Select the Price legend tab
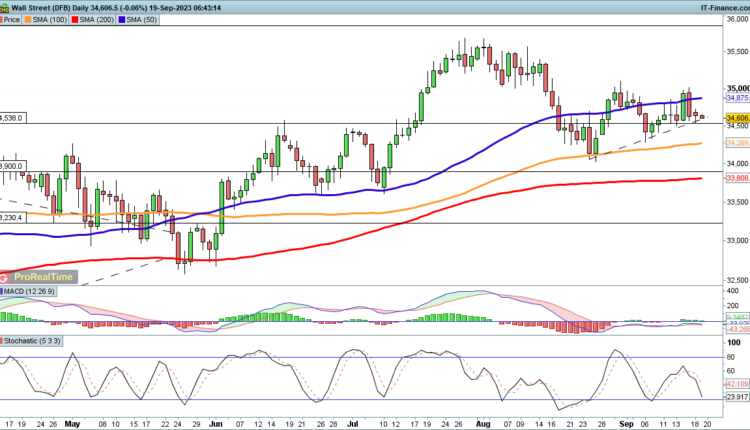The width and height of the screenshot is (750, 430). [x=13, y=18]
